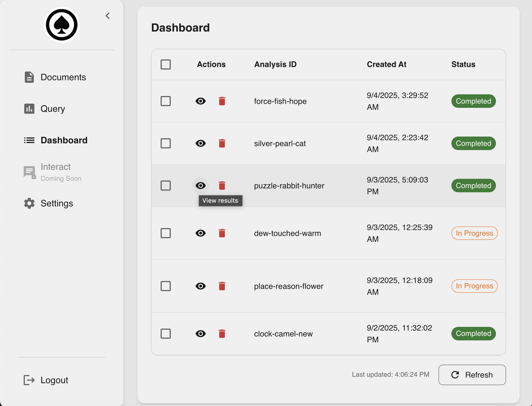Open the Interact menu entry
The width and height of the screenshot is (532, 406).
[x=56, y=166]
